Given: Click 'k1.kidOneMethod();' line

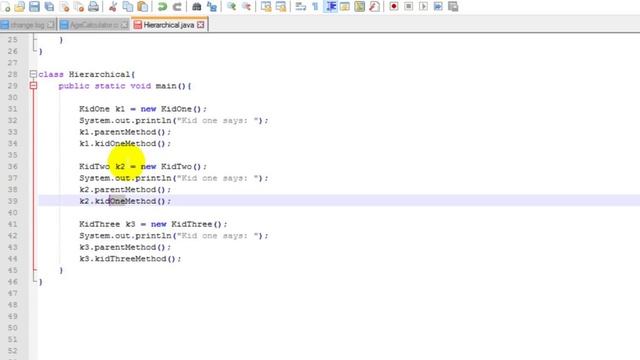Looking at the screenshot, I should pos(125,144).
